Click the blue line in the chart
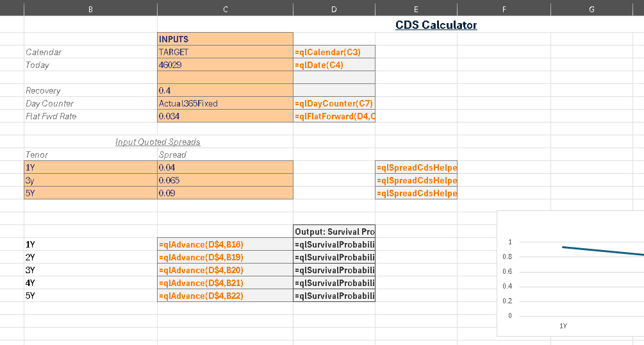Viewport: 644px width, 345px height. coord(602,251)
